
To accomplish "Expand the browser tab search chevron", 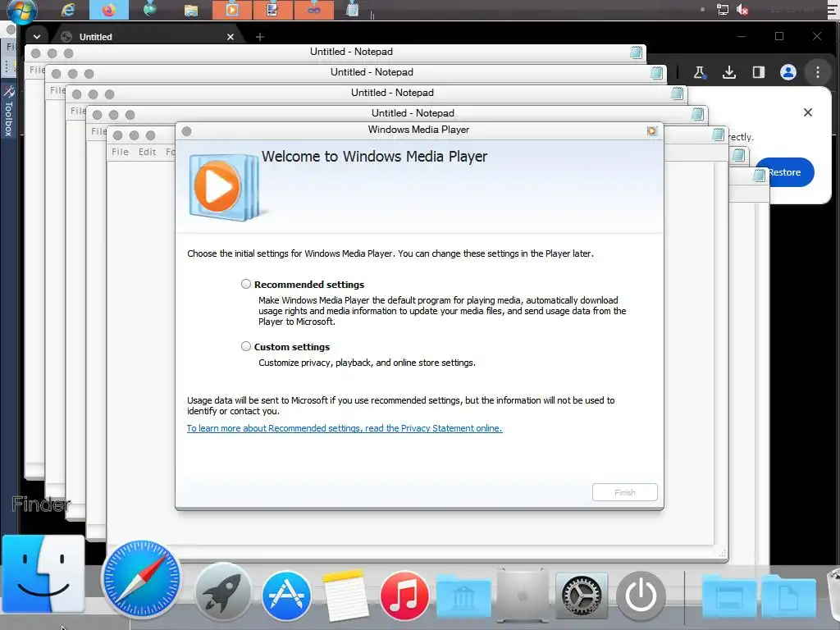I will tap(36, 37).
